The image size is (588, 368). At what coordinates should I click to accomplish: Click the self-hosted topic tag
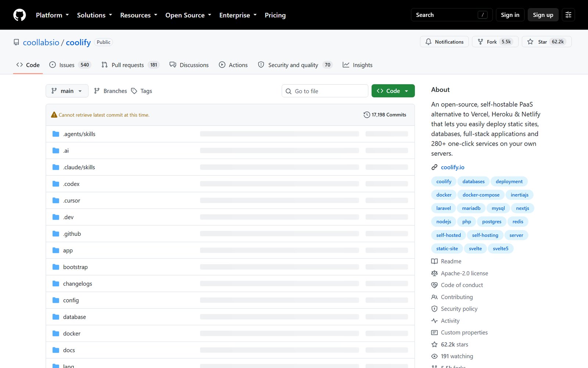(448, 235)
